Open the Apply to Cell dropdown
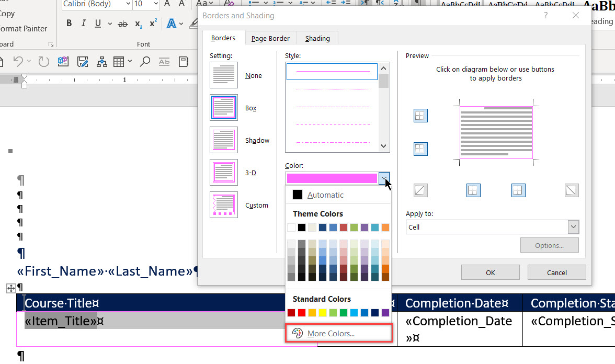Image resolution: width=615 pixels, height=364 pixels. (x=573, y=227)
